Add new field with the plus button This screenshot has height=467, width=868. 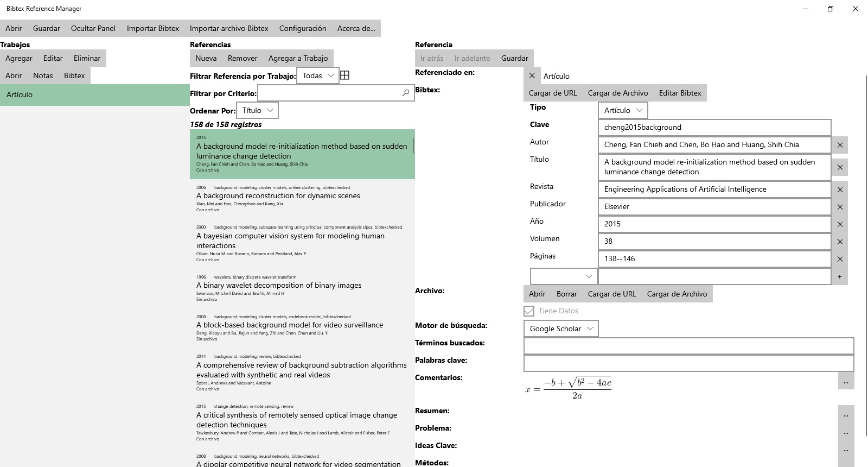(x=840, y=276)
